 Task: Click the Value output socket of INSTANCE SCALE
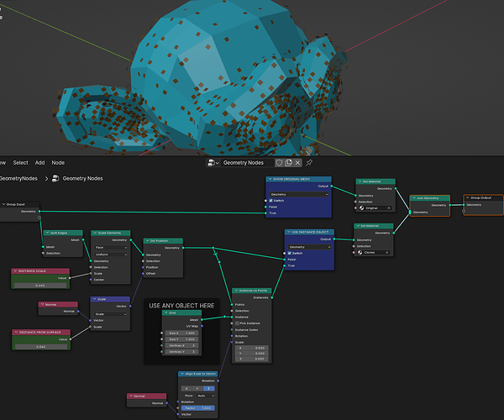[70, 278]
